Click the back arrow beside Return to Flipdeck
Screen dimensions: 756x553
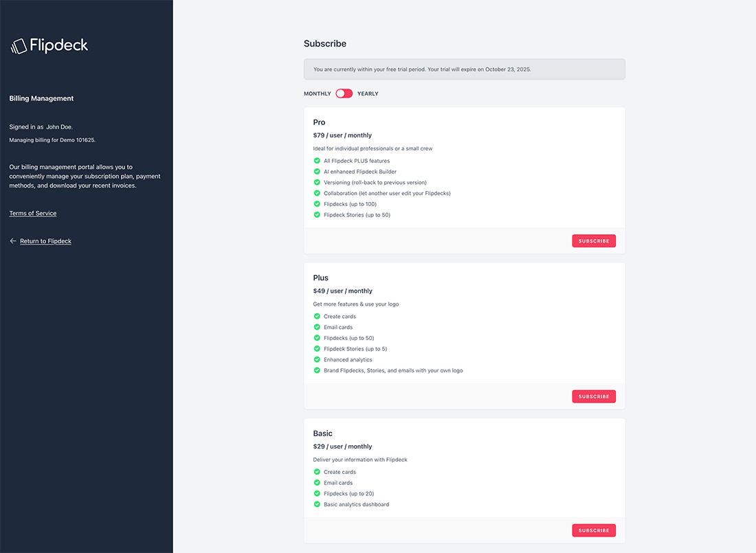(x=12, y=240)
